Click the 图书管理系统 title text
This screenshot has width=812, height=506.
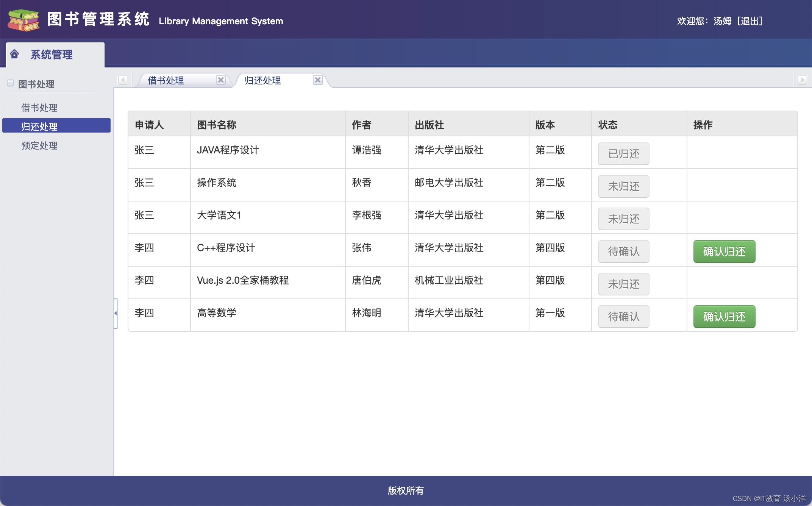[x=98, y=19]
